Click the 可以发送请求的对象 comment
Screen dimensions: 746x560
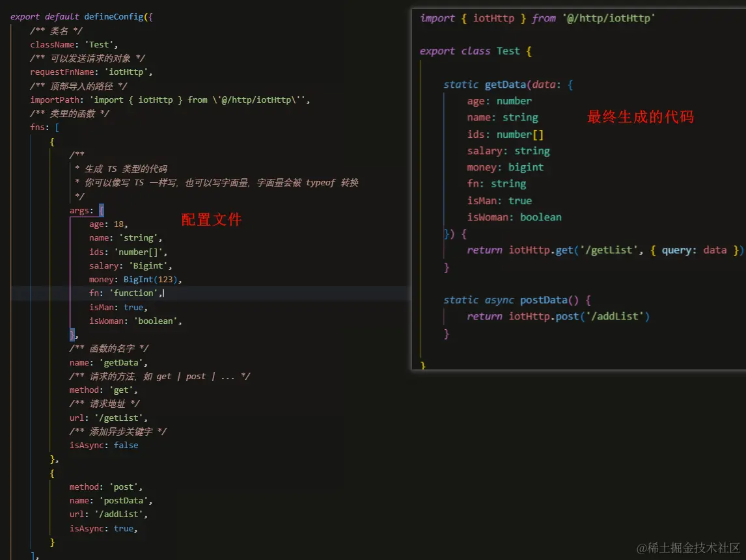pyautogui.click(x=87, y=59)
